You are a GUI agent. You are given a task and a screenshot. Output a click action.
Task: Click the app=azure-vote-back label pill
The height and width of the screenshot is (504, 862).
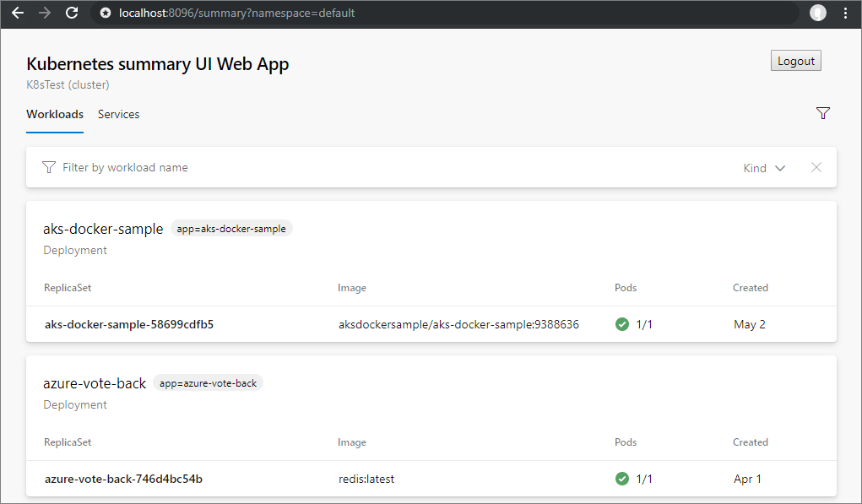click(208, 383)
